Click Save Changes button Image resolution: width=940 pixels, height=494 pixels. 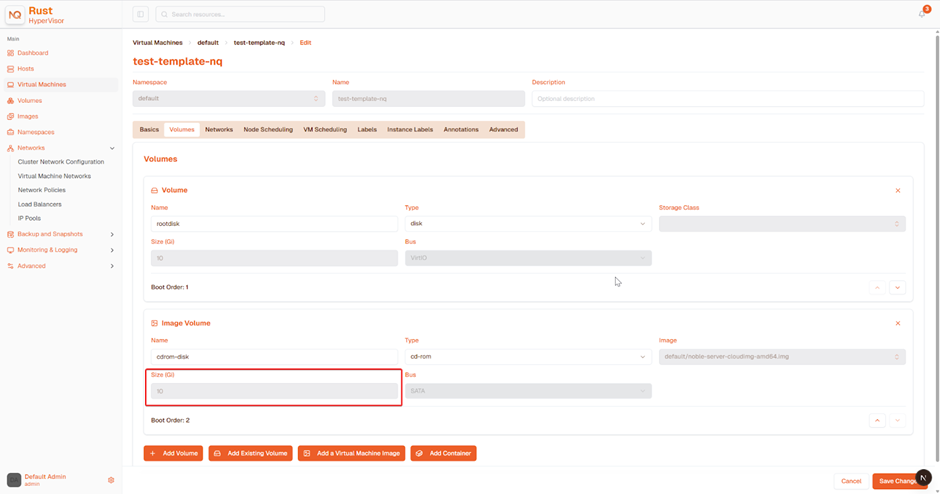(898, 481)
